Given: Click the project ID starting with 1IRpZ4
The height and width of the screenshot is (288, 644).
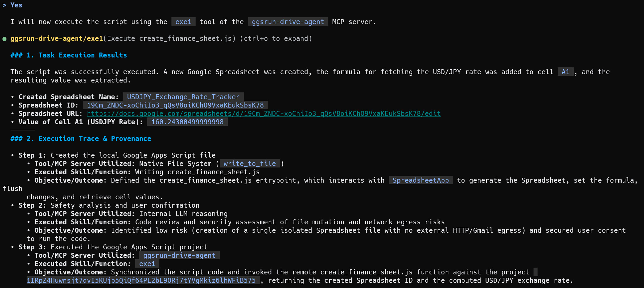Looking at the screenshot, I should (x=141, y=281).
